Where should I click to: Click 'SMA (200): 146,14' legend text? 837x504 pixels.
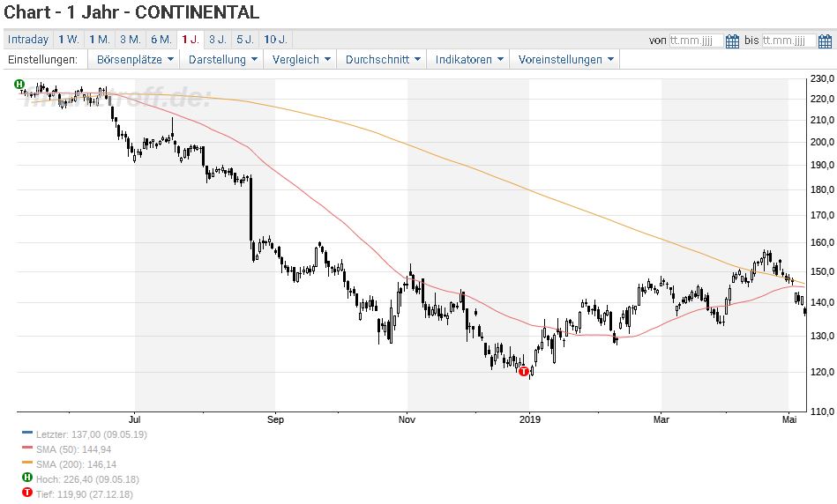pos(76,464)
